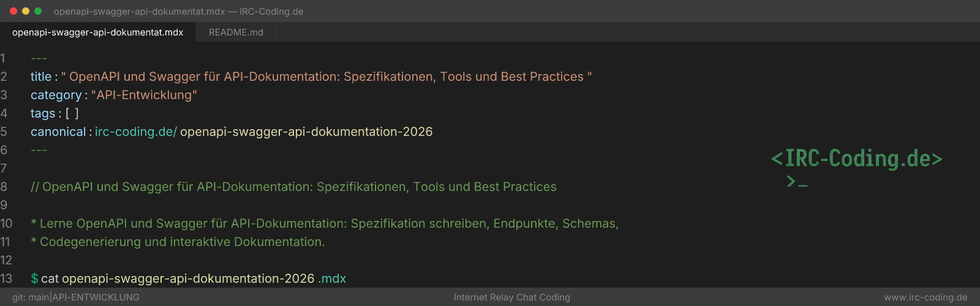The width and height of the screenshot is (980, 306).
Task: Click the green maximize window button
Action: coord(38,11)
